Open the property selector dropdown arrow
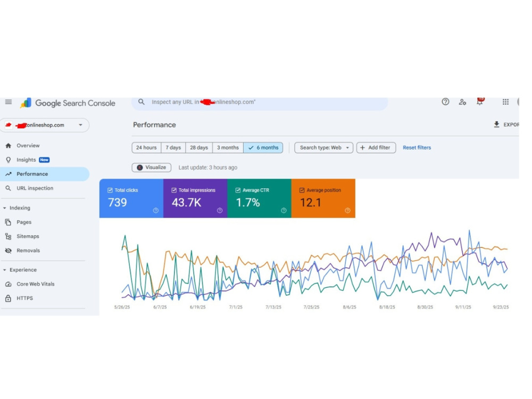This screenshot has height=399, width=532. tap(80, 125)
